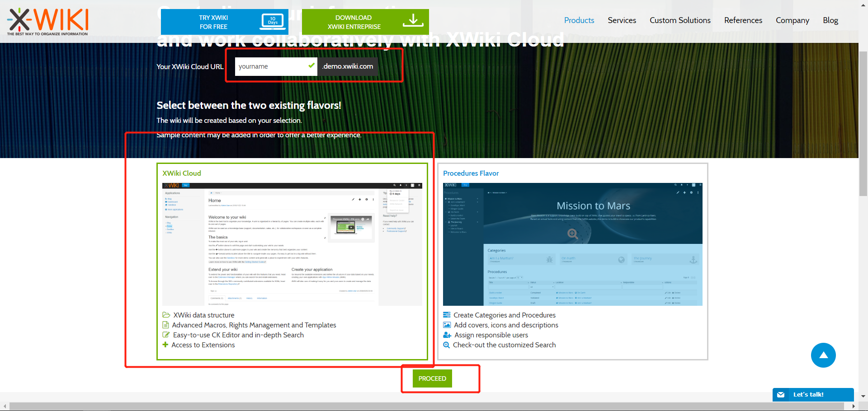Viewport: 868px width, 411px height.
Task: Click the vertical scrollbar thumb
Action: click(x=863, y=123)
